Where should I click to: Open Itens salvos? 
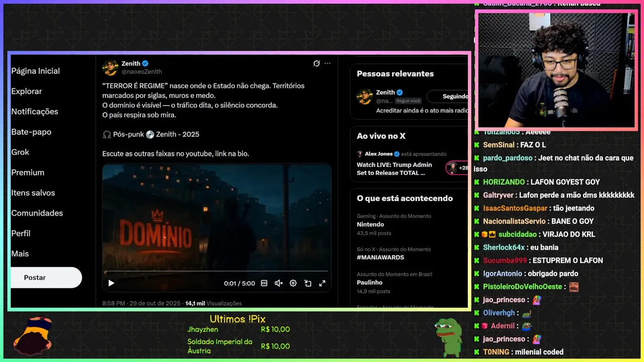(33, 193)
